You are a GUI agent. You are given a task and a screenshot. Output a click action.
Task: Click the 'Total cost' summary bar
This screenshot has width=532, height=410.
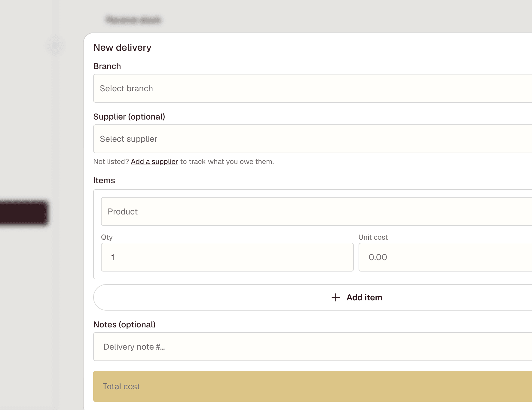[x=313, y=386]
